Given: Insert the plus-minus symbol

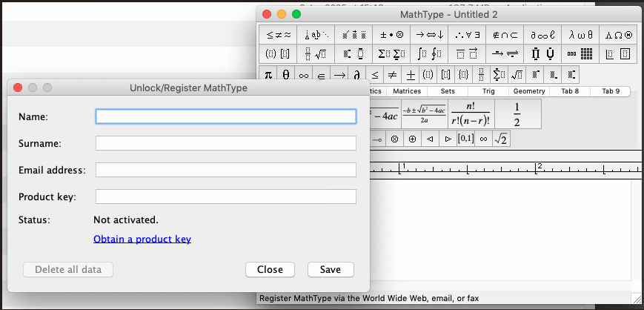Looking at the screenshot, I should point(410,75).
